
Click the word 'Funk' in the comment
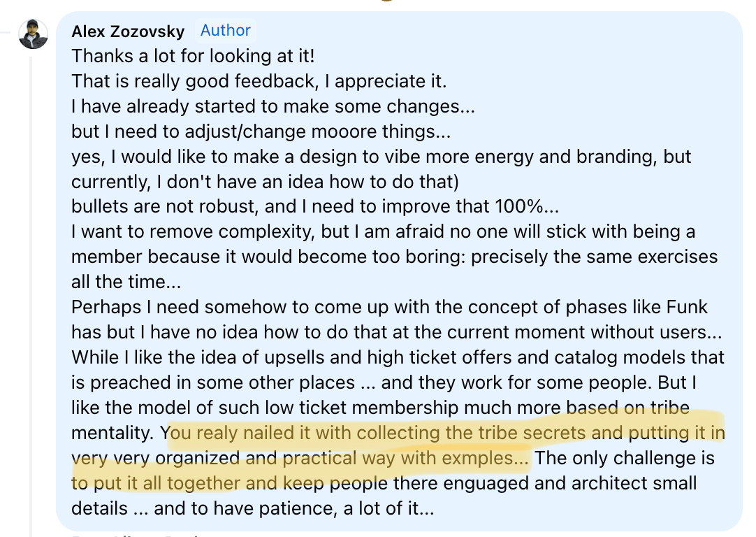click(687, 307)
